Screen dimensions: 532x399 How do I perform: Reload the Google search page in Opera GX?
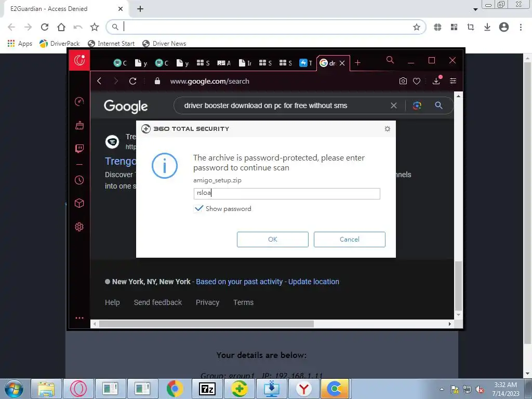[132, 81]
